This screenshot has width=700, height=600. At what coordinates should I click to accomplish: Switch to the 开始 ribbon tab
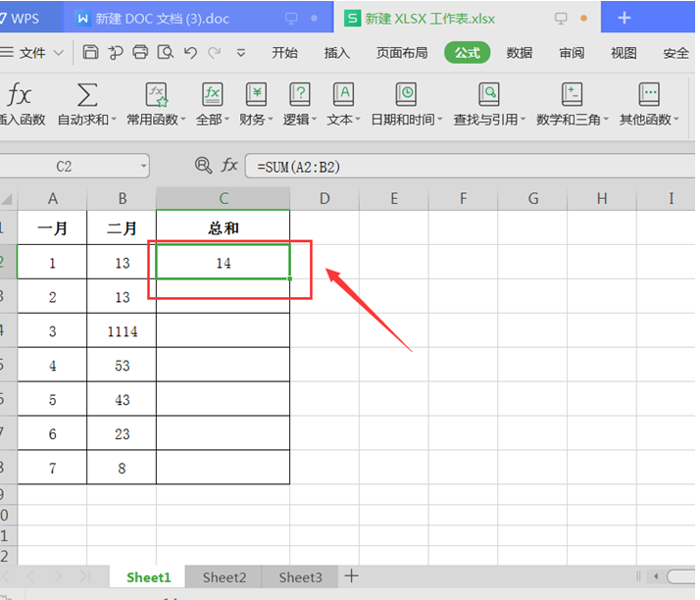coord(285,53)
